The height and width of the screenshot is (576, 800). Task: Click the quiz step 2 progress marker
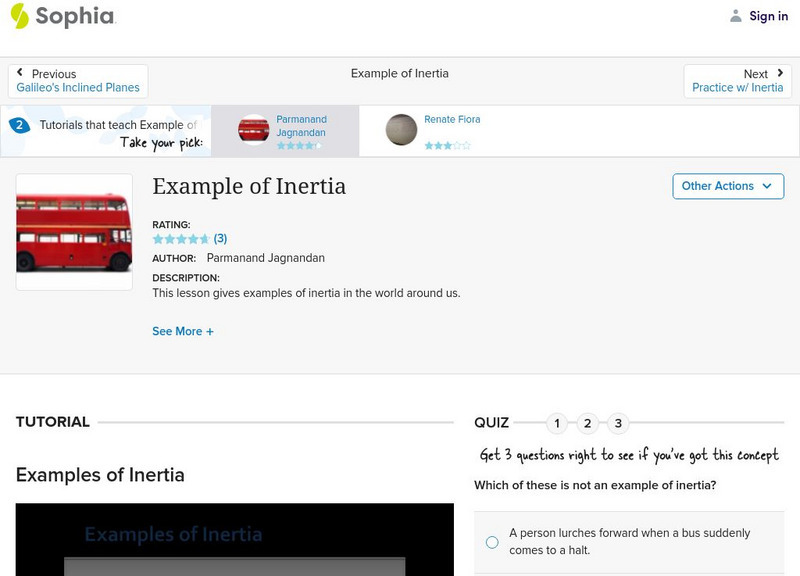coord(587,423)
